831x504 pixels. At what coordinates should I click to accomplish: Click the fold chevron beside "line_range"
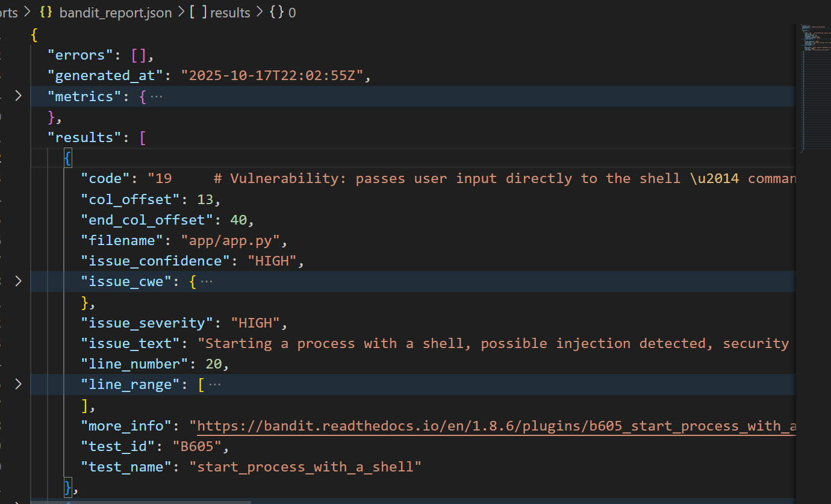[18, 384]
